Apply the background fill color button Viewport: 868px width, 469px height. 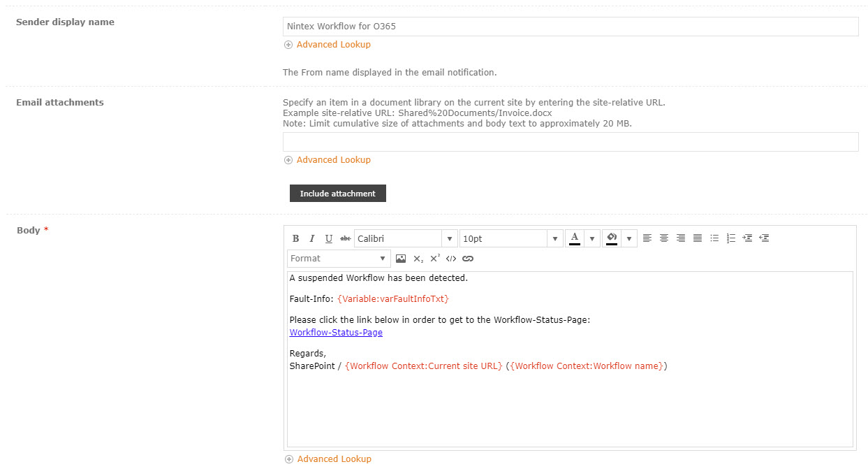pyautogui.click(x=612, y=238)
